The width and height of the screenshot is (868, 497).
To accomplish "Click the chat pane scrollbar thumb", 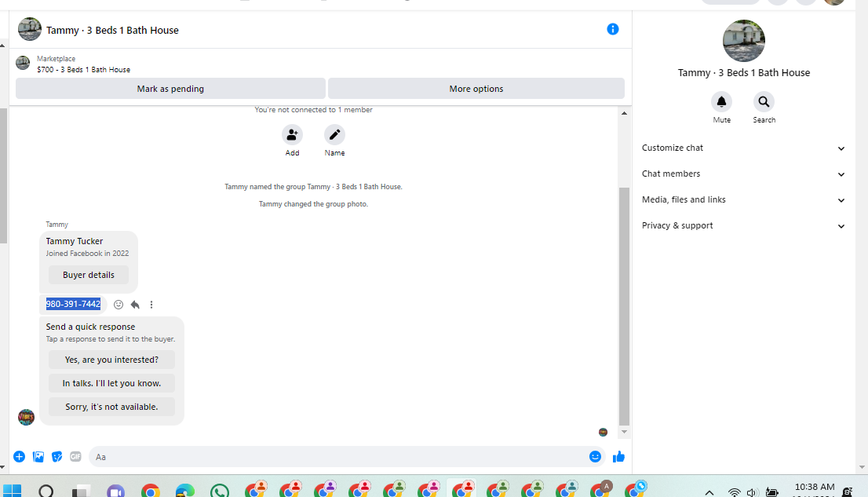I will pos(624,306).
